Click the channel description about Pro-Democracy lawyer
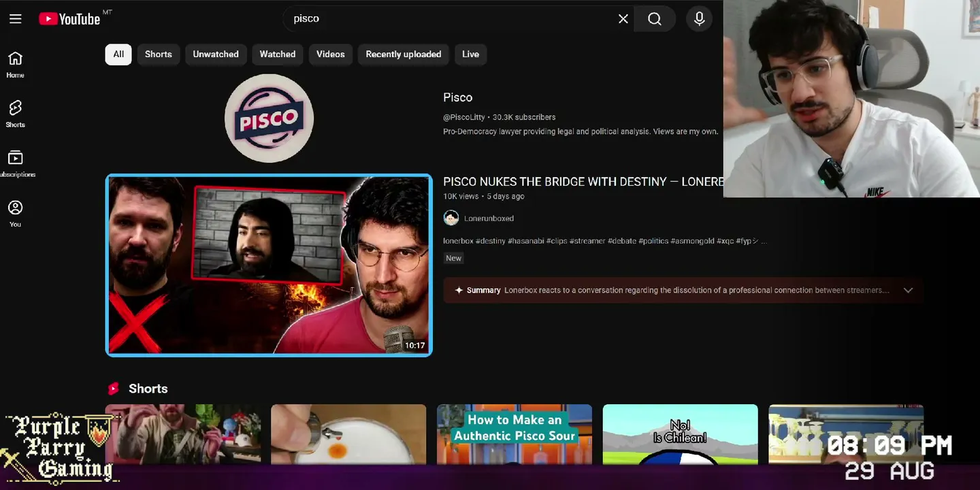The width and height of the screenshot is (980, 490). point(581,131)
